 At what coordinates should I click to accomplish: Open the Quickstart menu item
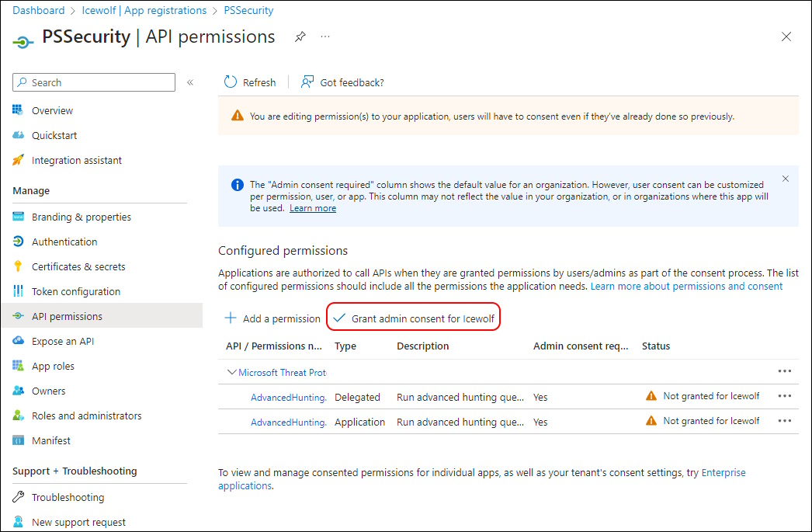pos(54,135)
